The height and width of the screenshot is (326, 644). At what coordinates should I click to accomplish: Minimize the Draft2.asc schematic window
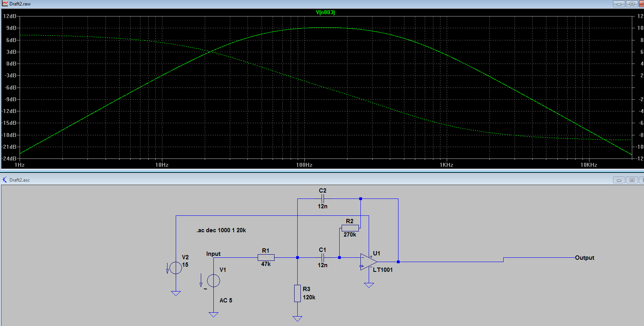click(x=619, y=180)
